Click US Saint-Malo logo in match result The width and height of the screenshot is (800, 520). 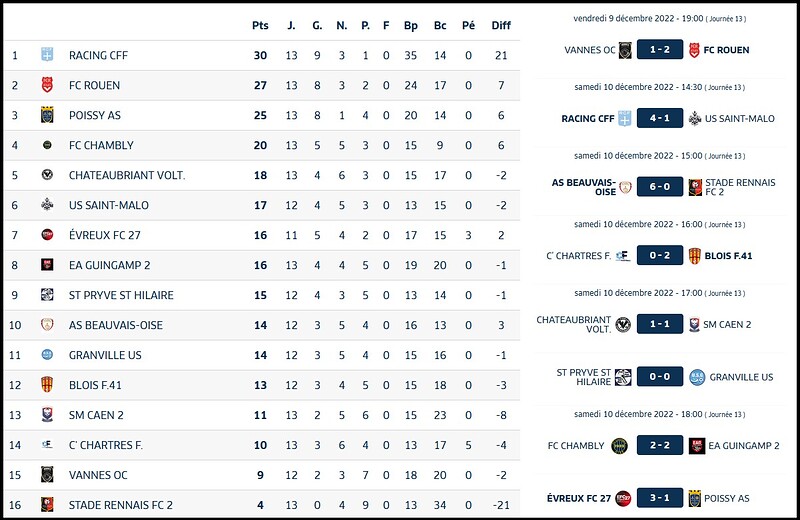pyautogui.click(x=695, y=119)
